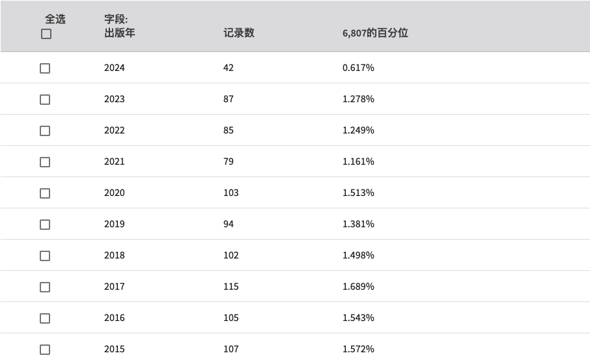The height and width of the screenshot is (364, 590).
Task: Click the 1.278% percentage value
Action: pos(358,99)
